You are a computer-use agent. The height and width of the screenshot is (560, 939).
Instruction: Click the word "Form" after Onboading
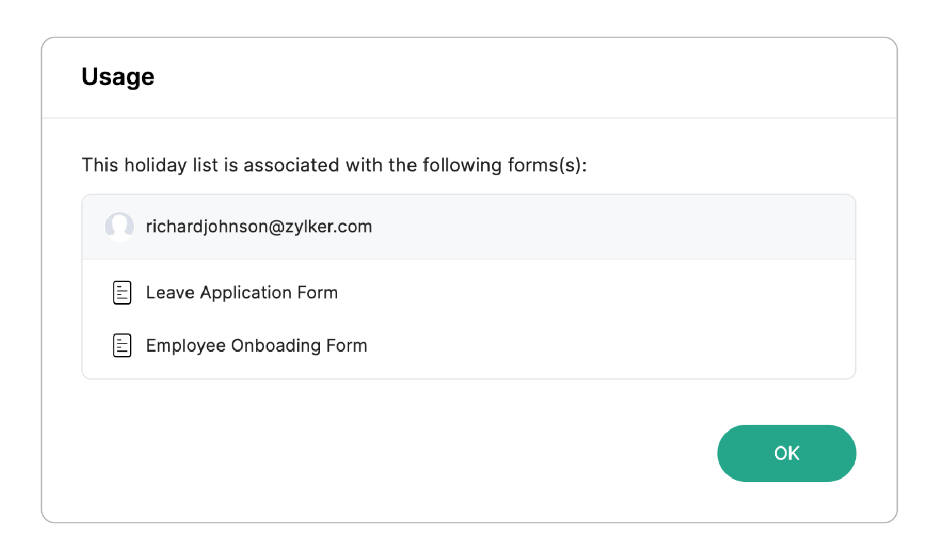tap(347, 346)
